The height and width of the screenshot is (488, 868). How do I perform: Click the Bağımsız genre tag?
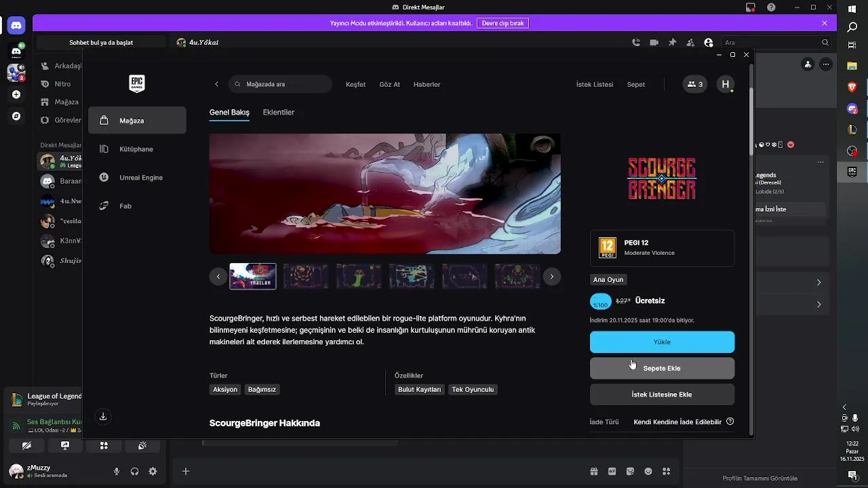tap(262, 390)
